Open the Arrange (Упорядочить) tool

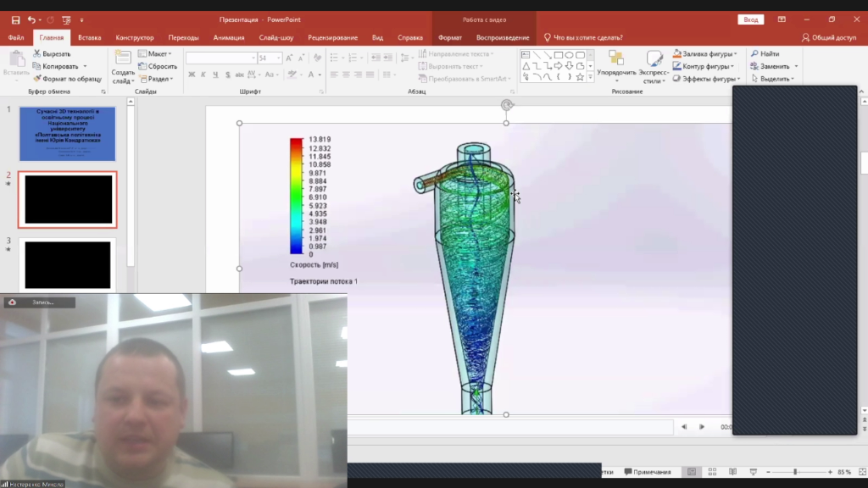[616, 66]
